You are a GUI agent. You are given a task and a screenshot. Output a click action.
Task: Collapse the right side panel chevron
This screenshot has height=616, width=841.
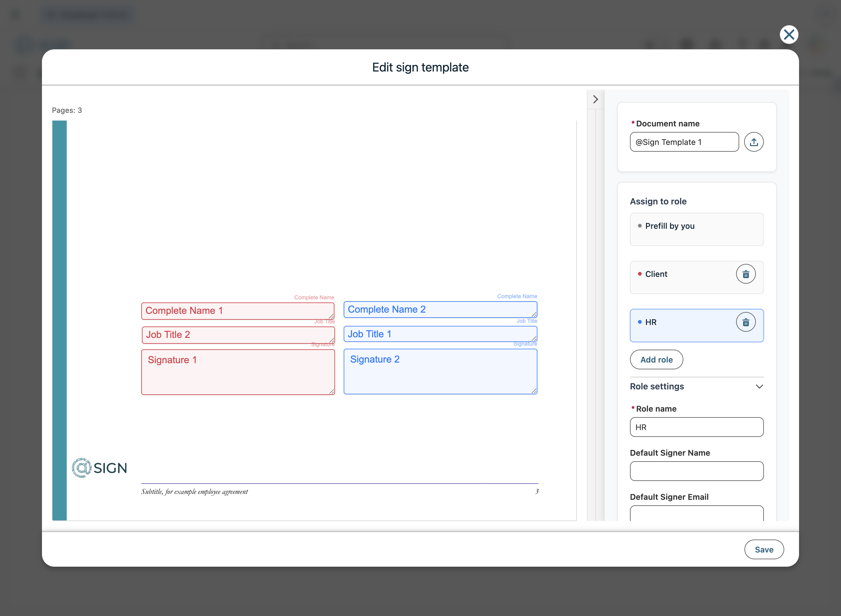tap(595, 99)
